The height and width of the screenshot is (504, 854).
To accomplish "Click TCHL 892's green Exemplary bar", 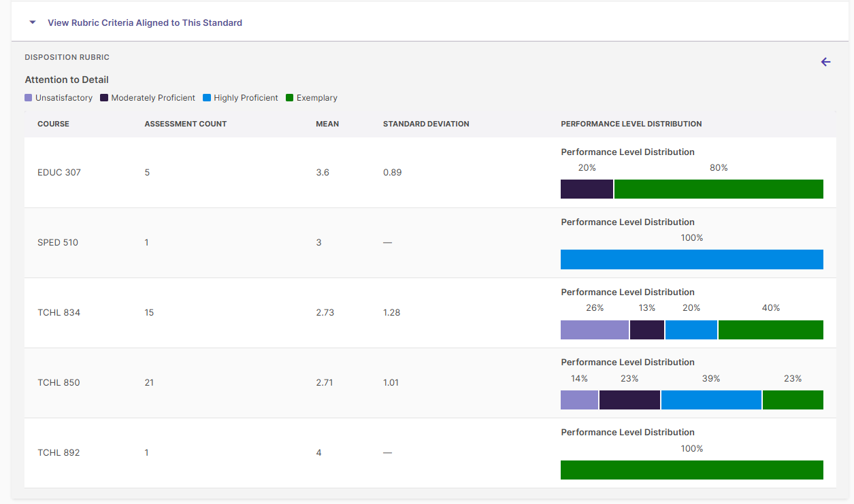I will pyautogui.click(x=692, y=470).
